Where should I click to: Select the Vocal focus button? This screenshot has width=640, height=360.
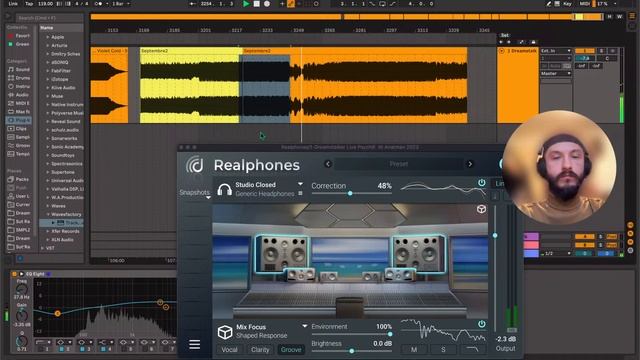pyautogui.click(x=229, y=349)
